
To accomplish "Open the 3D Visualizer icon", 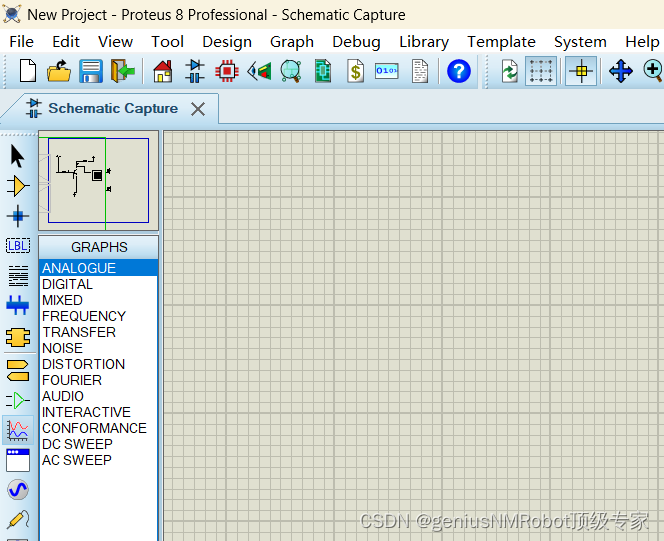I will tap(259, 71).
